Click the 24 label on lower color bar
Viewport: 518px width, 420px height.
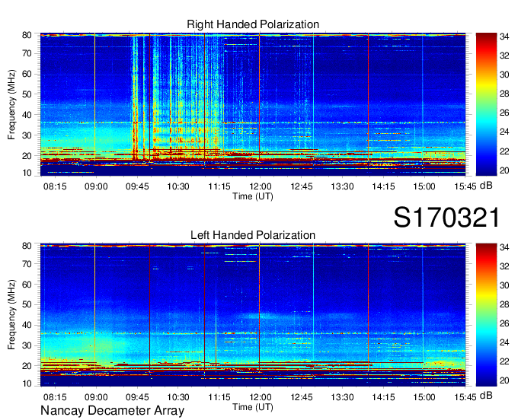pyautogui.click(x=504, y=342)
